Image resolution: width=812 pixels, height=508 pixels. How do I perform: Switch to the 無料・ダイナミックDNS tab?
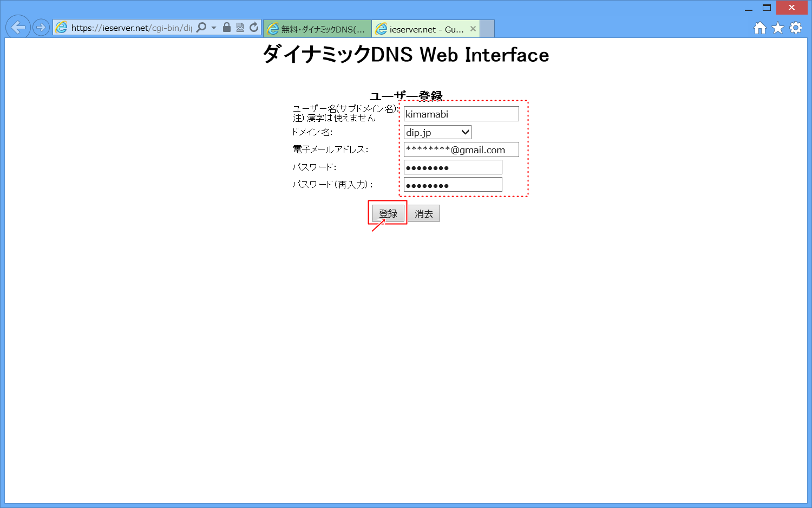318,29
